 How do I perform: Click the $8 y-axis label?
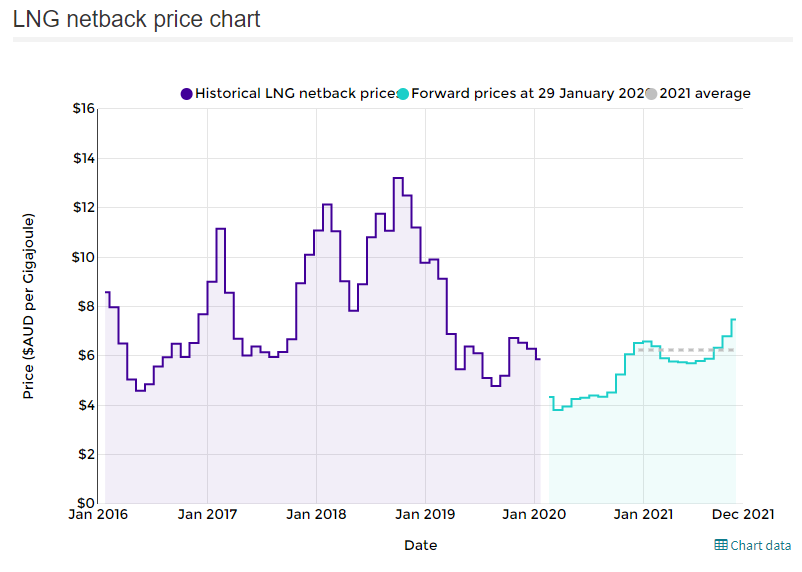tap(86, 306)
